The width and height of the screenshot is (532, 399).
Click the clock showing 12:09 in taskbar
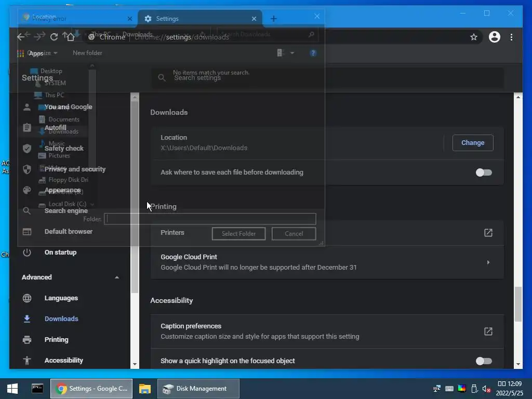[510, 384]
